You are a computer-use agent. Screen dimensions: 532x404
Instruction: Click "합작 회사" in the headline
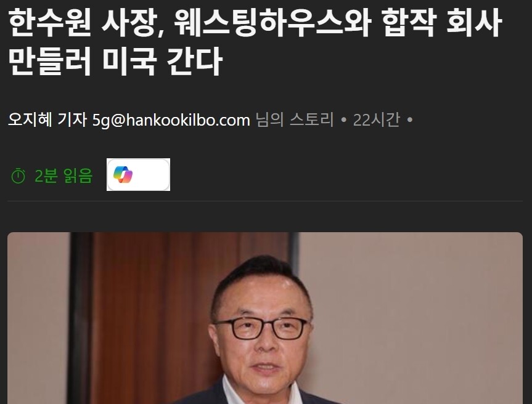[442, 23]
